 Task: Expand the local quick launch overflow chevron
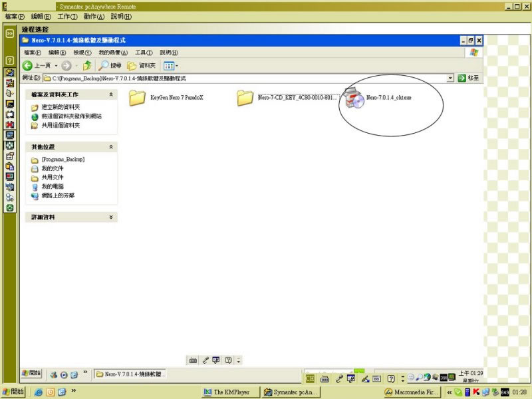(73, 390)
